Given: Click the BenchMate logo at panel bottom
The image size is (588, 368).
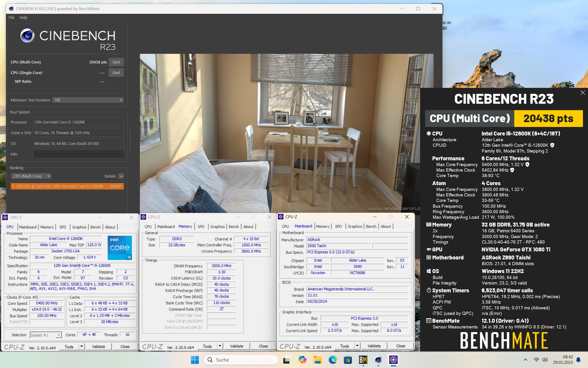Looking at the screenshot, I should point(504,340).
